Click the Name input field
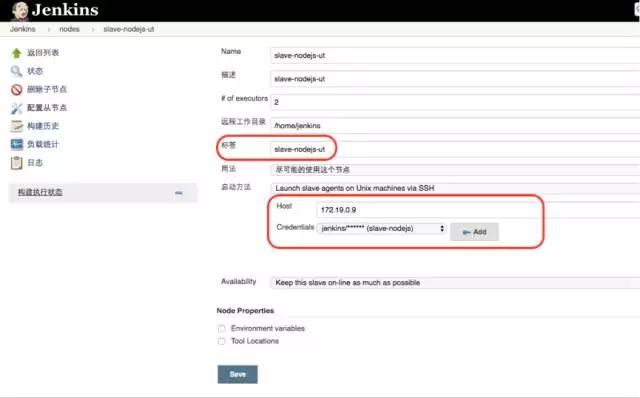This screenshot has width=640, height=398. [x=455, y=56]
